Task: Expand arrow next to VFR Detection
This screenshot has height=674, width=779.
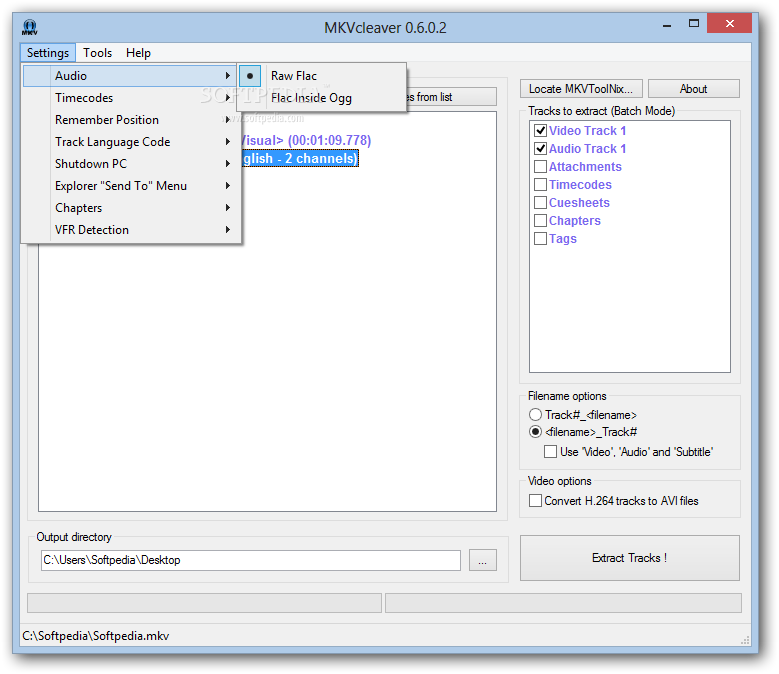Action: point(228,229)
